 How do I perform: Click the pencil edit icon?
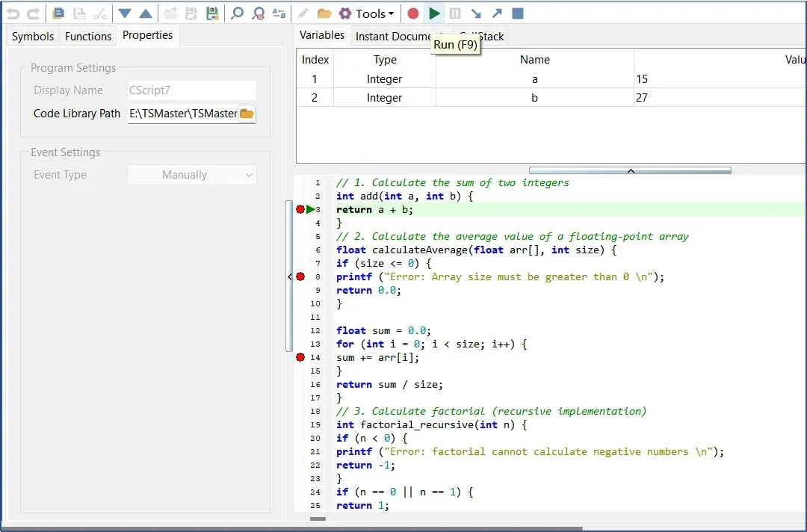pos(303,14)
